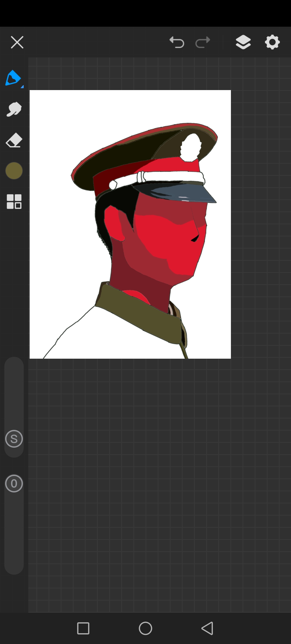Open the tools grid panel
This screenshot has height=644, width=291.
(x=14, y=201)
